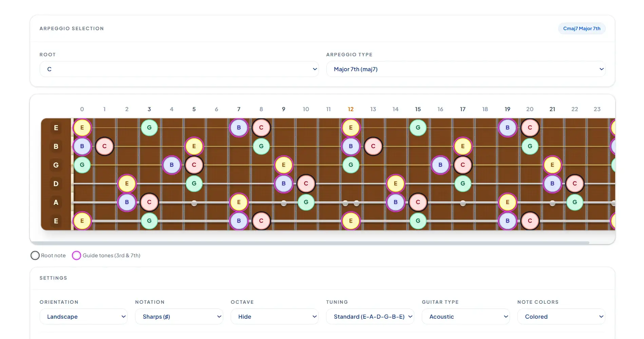Open the Notation dropdown showing Sharps
This screenshot has height=339, width=644.
coord(179,317)
